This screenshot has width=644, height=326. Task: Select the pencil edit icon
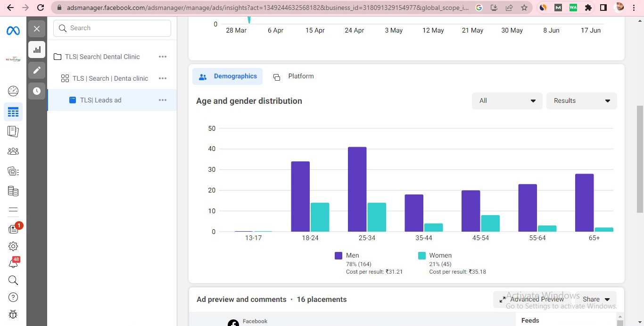[37, 70]
